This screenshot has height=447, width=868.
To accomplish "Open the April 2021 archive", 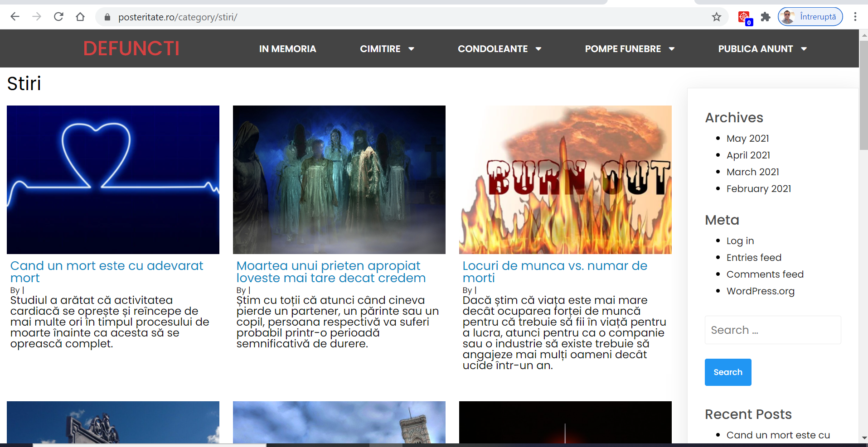I will click(x=748, y=155).
